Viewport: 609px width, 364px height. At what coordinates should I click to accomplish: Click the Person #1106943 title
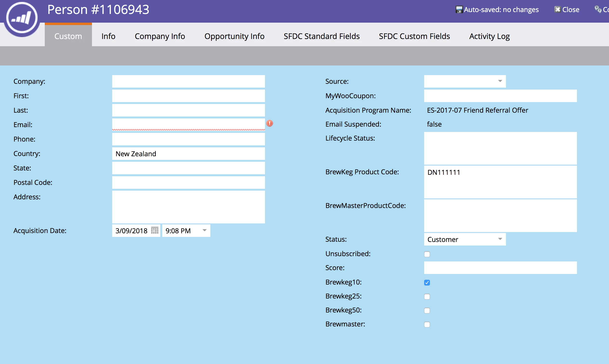pyautogui.click(x=98, y=10)
